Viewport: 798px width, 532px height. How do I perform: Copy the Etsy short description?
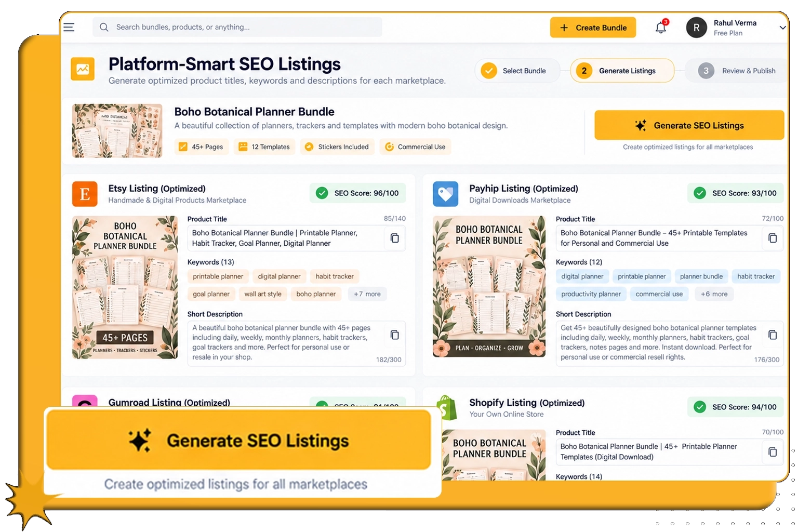(x=395, y=335)
